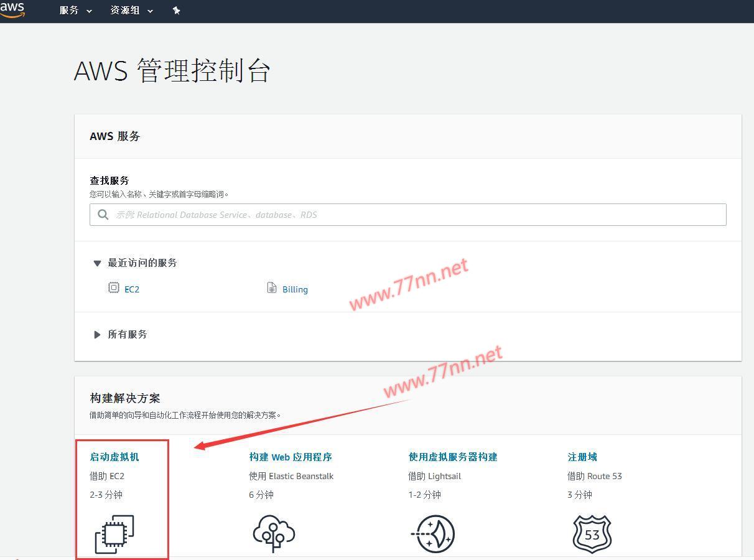Screen dimensions: 754x560
Task: Open the 服务 (Services) menu
Action: 75,11
